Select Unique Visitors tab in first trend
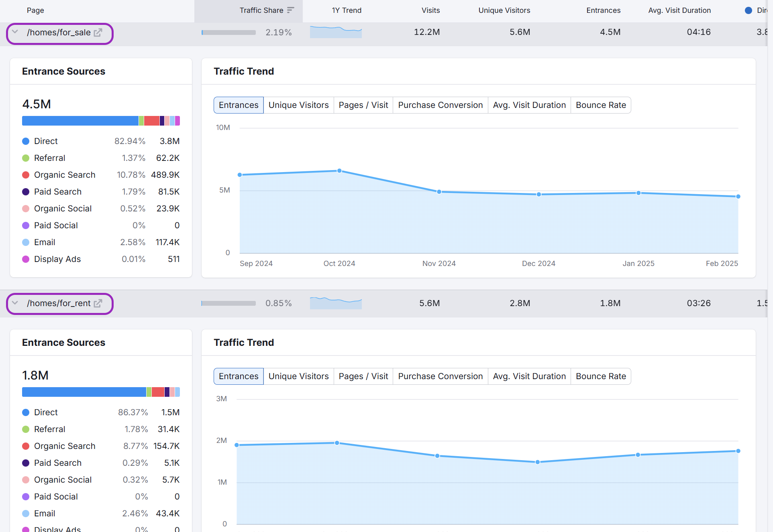Viewport: 773px width, 532px height. [298, 105]
